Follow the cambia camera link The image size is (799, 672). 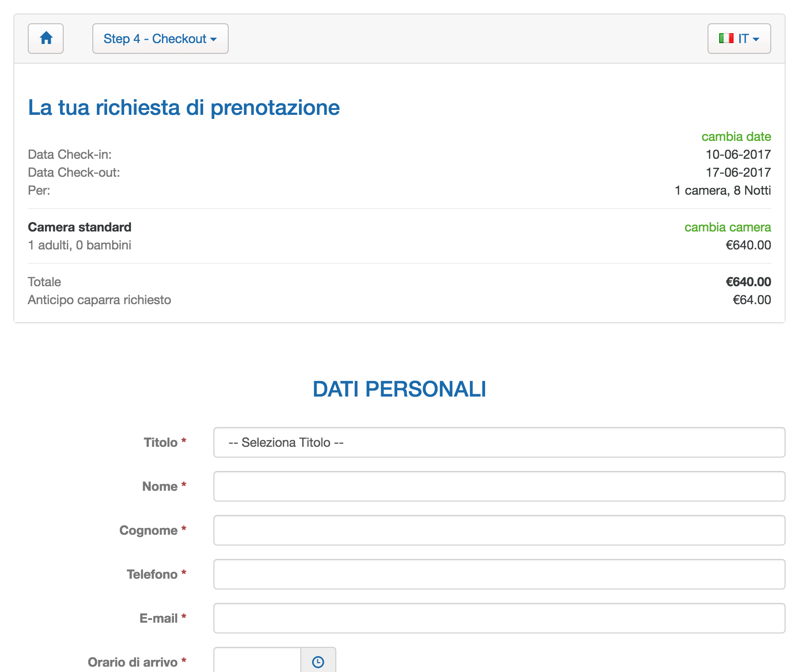coord(727,227)
